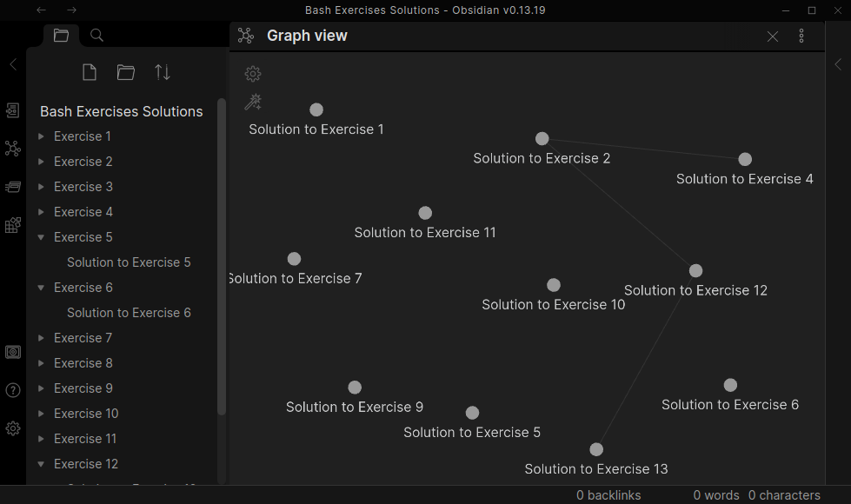
Task: Expand the Exercise 1 folder
Action: 41,136
